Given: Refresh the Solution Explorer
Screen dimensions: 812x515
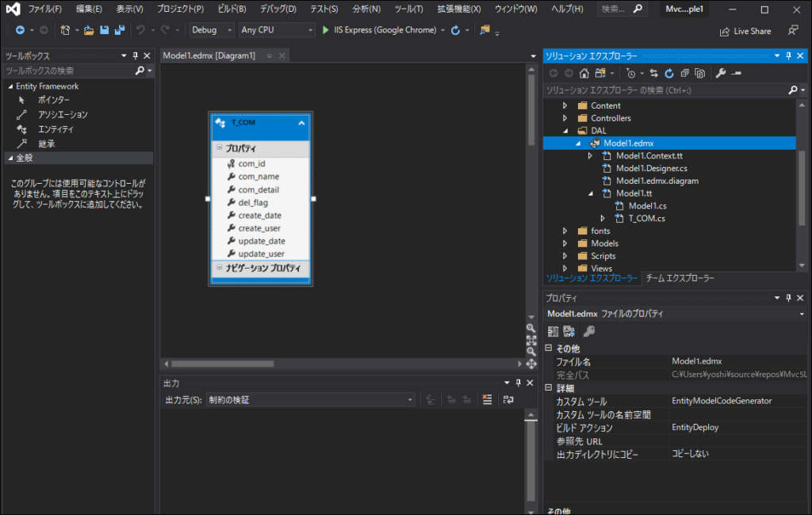Looking at the screenshot, I should [x=668, y=72].
